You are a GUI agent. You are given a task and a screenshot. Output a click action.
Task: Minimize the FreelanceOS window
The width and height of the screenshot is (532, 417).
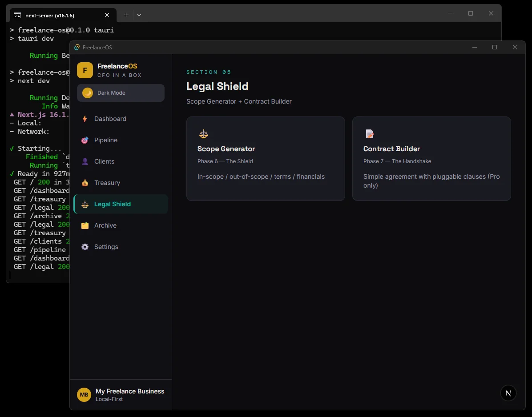[475, 47]
